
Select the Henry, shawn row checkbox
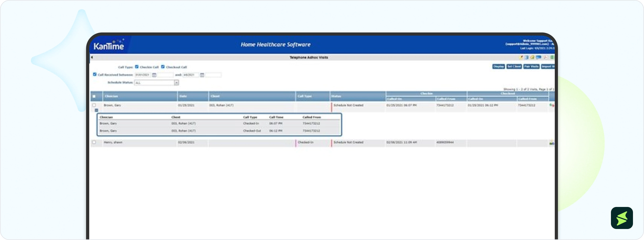click(x=94, y=142)
